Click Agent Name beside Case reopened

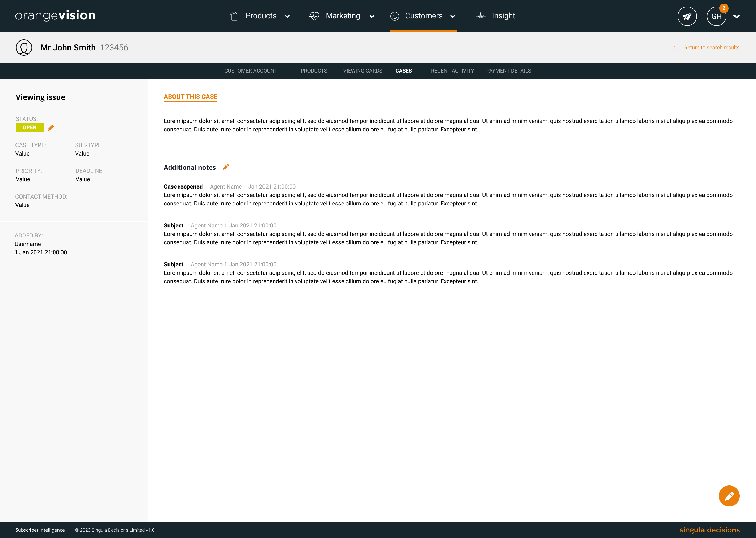click(226, 187)
